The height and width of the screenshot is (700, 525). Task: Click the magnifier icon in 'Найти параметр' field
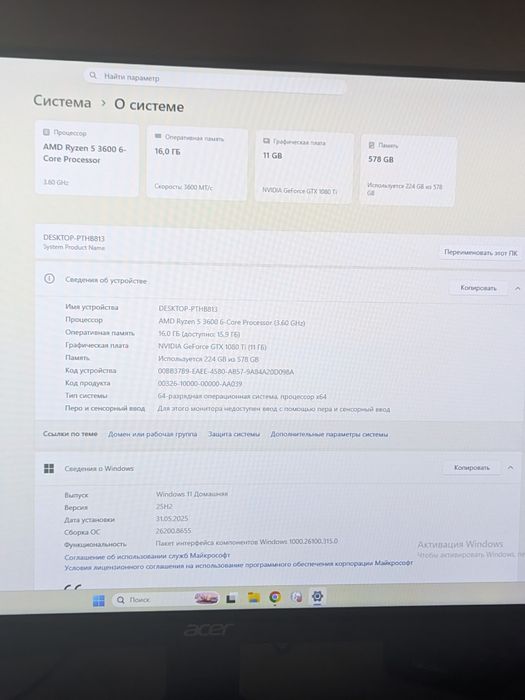click(93, 75)
